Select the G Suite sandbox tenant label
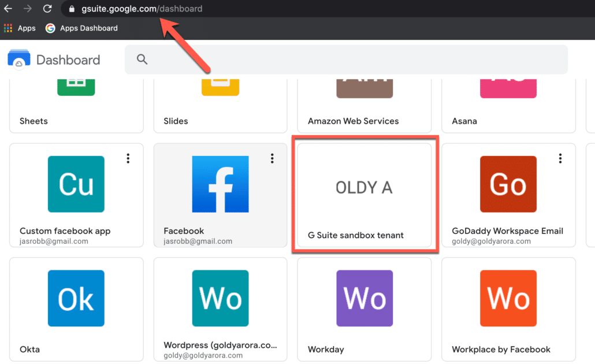595x364 pixels. click(x=356, y=235)
